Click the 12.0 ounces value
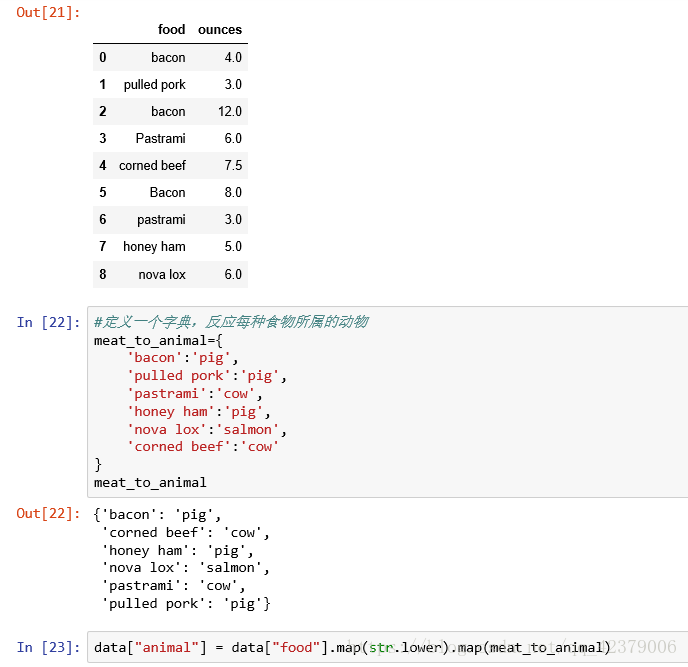The height and width of the screenshot is (667, 688). (x=230, y=111)
